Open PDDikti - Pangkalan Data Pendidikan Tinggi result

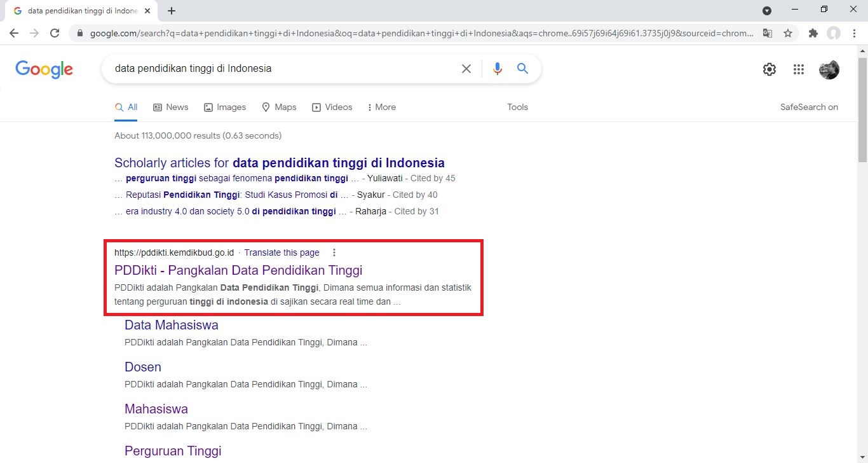coord(238,270)
